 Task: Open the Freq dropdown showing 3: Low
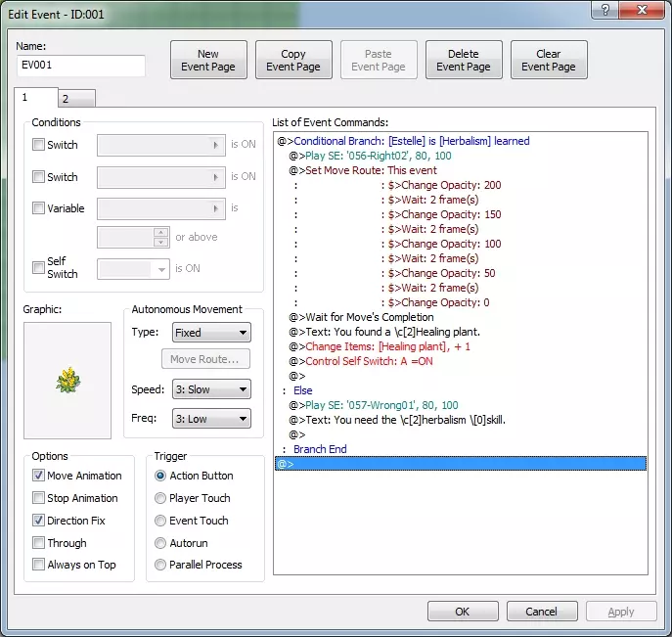211,419
